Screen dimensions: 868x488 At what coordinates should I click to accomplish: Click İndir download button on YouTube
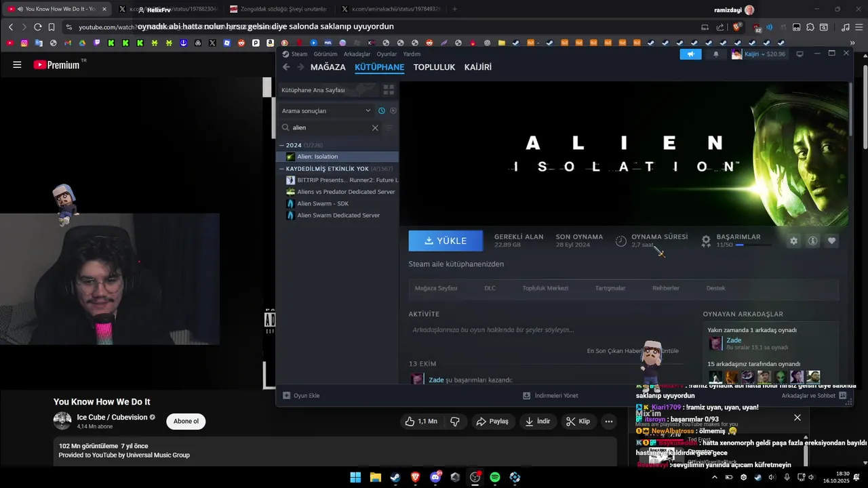[x=538, y=422]
